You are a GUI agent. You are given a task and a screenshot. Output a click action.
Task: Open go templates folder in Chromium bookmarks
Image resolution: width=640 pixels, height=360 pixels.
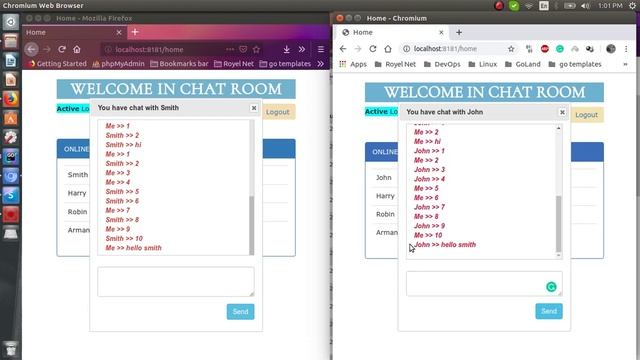[x=575, y=64]
